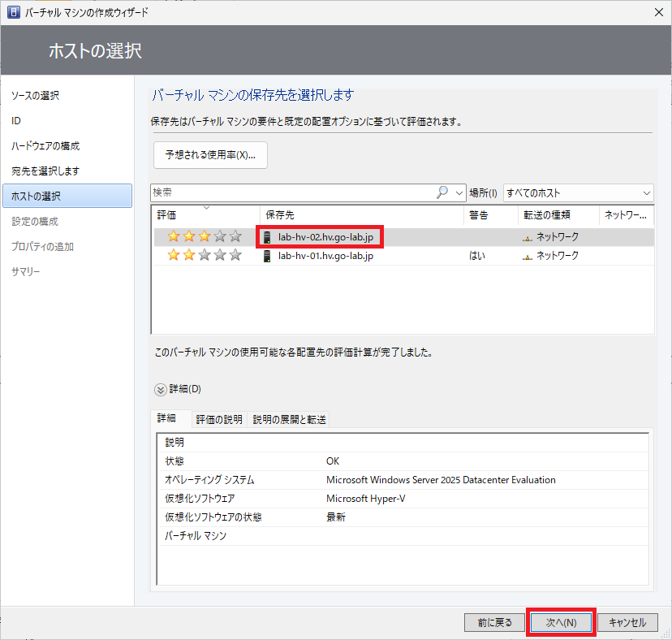672x640 pixels.
Task: Click the ネットワー... column header
Action: point(626,215)
